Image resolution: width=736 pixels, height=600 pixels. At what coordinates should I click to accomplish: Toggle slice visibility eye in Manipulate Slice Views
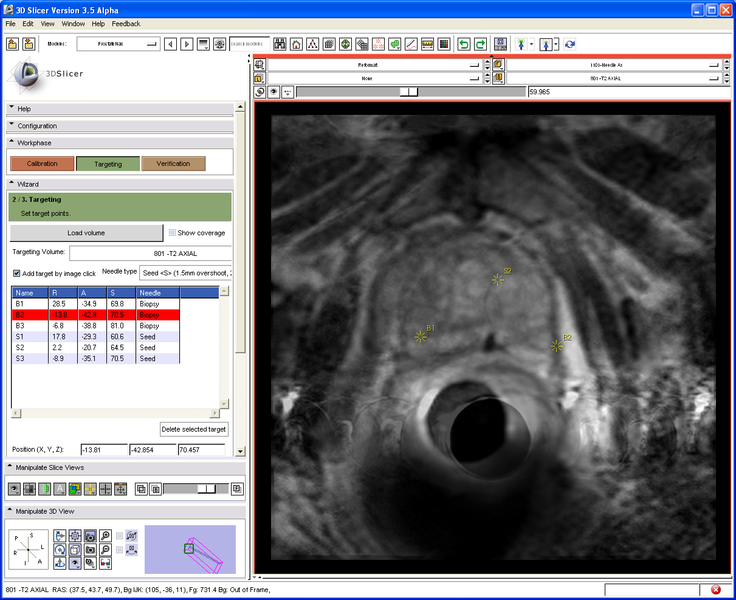pyautogui.click(x=15, y=489)
